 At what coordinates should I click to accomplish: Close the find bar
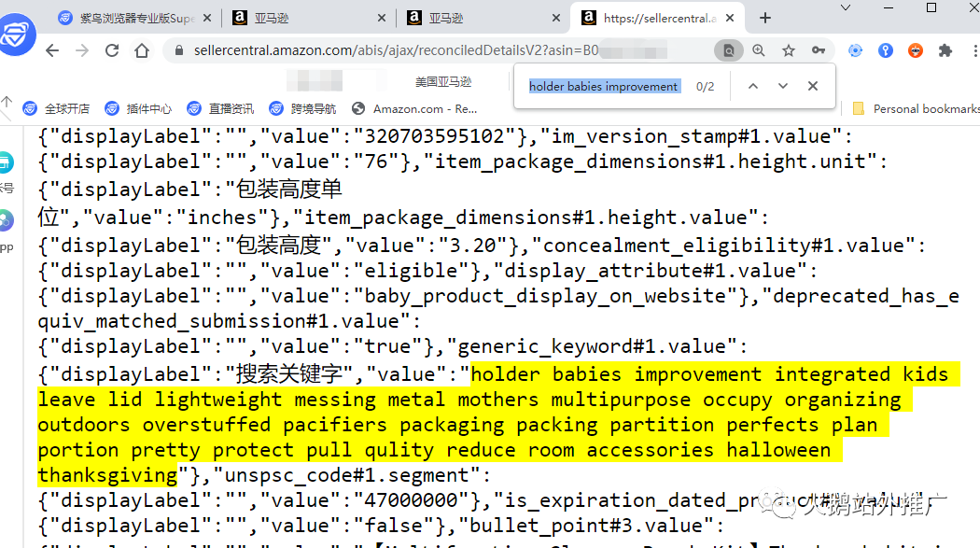pyautogui.click(x=813, y=86)
